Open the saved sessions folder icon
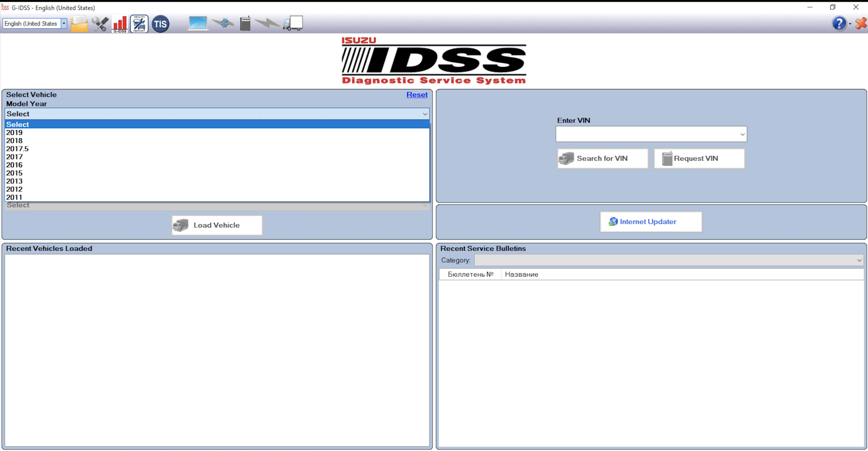Screen dimensions: 868x451 [x=79, y=23]
